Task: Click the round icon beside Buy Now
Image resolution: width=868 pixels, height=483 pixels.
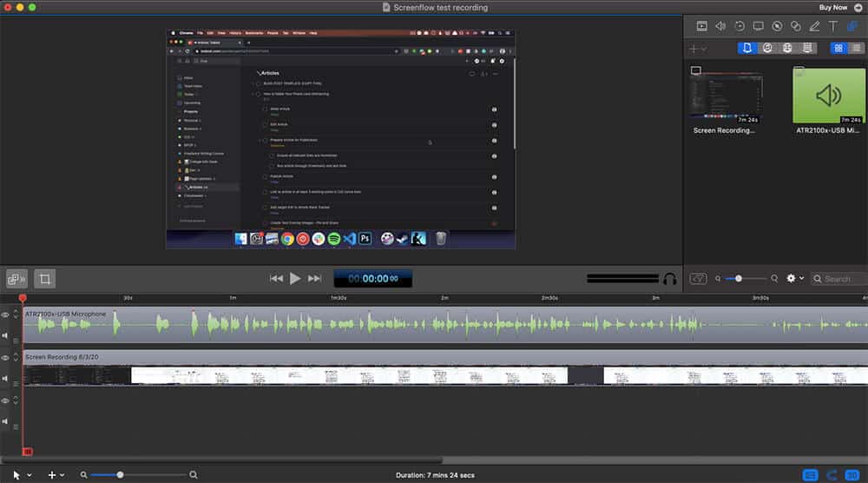Action: pos(858,8)
